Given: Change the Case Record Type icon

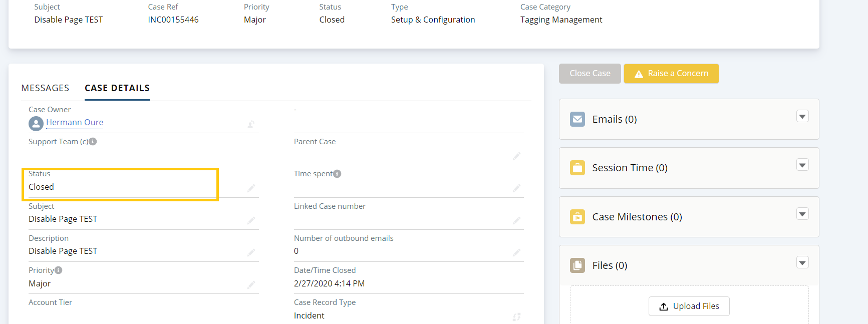Looking at the screenshot, I should (x=516, y=316).
